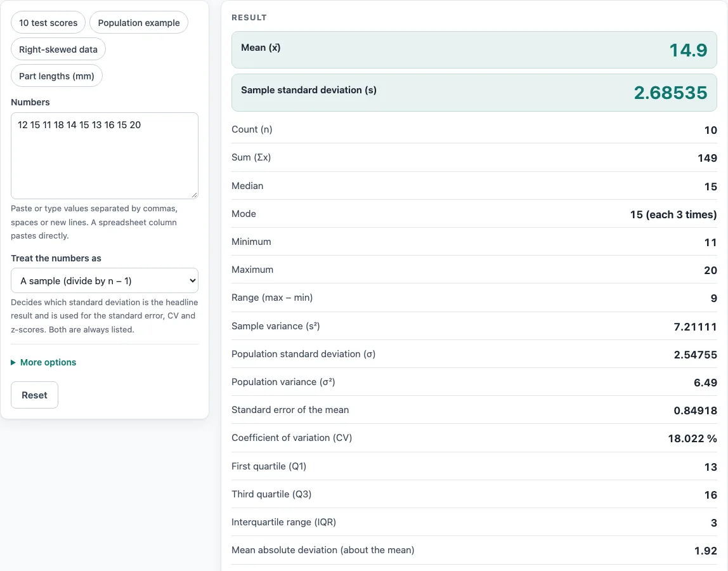
Task: Click the More options disclosure triangle
Action: click(x=13, y=362)
